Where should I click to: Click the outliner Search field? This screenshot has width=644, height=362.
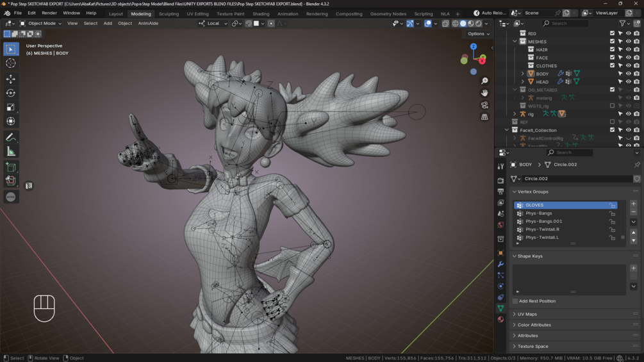[x=565, y=24]
